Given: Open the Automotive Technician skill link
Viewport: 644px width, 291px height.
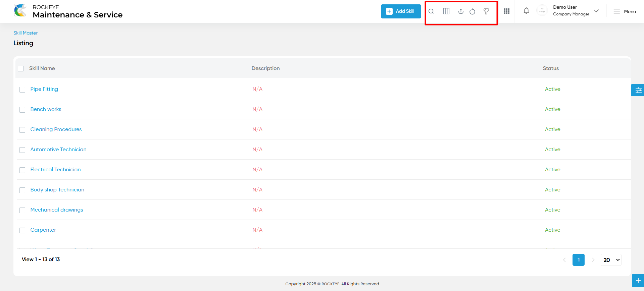Looking at the screenshot, I should coord(58,150).
